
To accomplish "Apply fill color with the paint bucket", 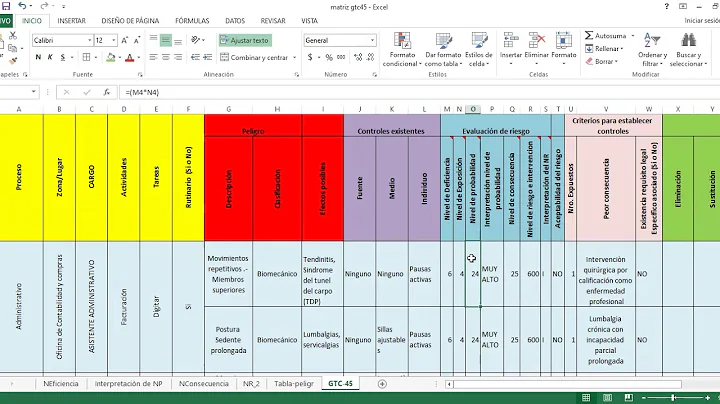I will click(111, 57).
